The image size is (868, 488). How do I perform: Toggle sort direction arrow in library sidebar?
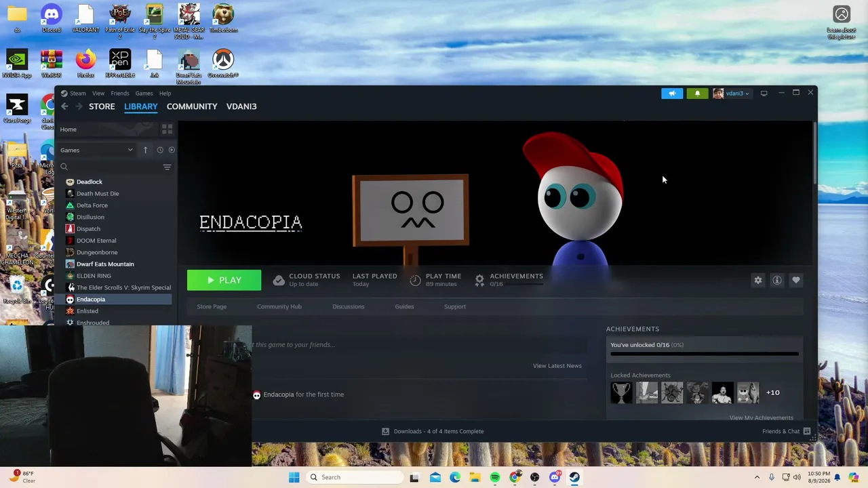click(145, 150)
